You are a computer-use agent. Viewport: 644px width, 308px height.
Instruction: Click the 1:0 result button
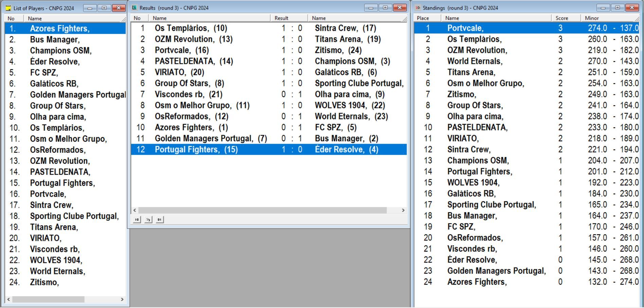tap(137, 220)
